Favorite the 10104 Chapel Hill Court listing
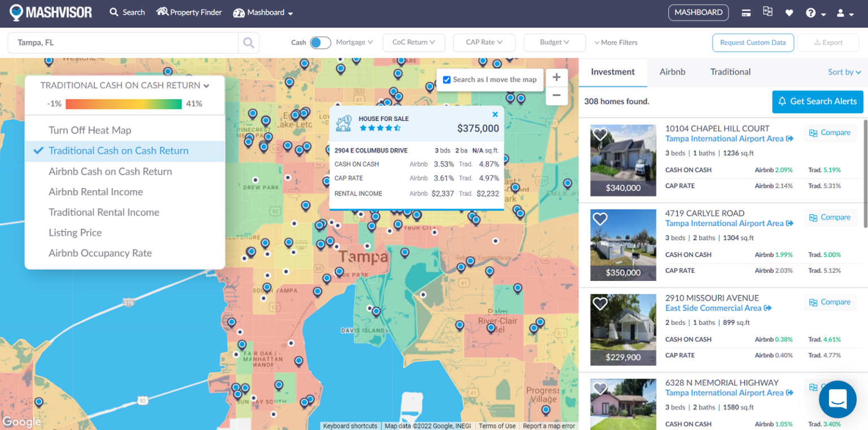Image resolution: width=868 pixels, height=430 pixels. tap(600, 134)
